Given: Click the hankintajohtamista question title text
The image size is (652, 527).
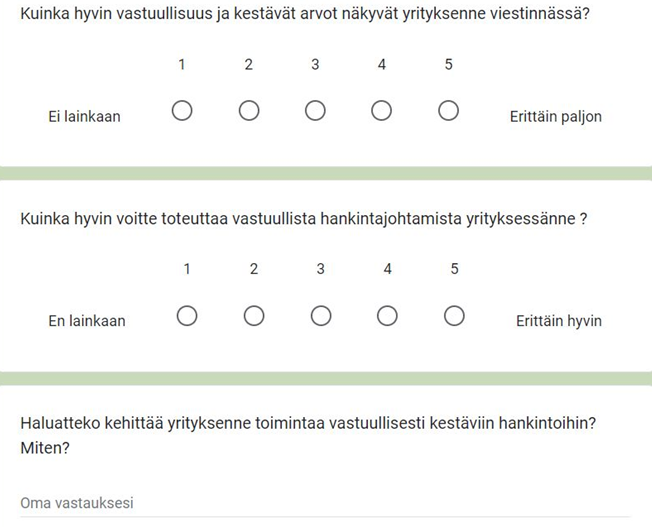Looking at the screenshot, I should pyautogui.click(x=304, y=219).
